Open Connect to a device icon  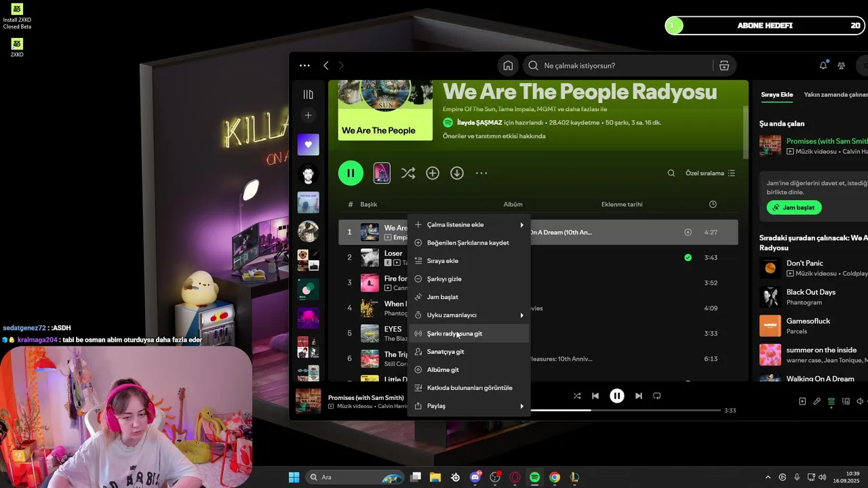pos(846,401)
